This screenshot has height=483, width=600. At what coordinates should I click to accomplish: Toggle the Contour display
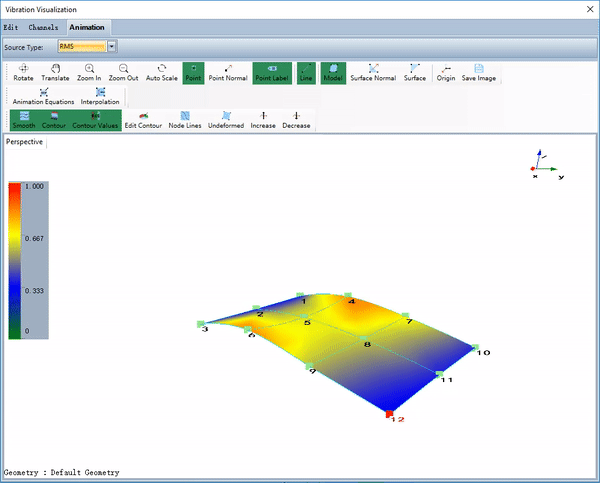pyautogui.click(x=54, y=120)
